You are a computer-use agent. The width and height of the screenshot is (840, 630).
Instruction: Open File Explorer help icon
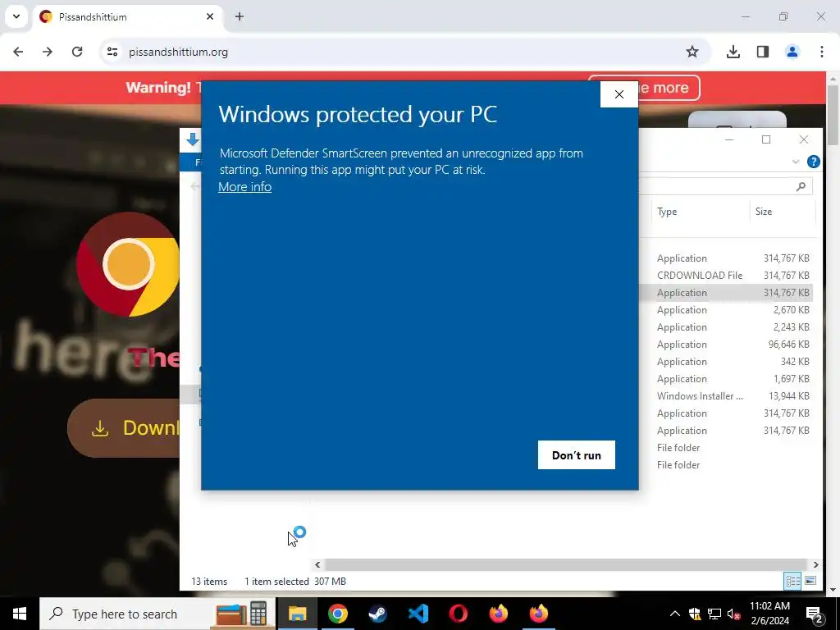click(x=813, y=162)
